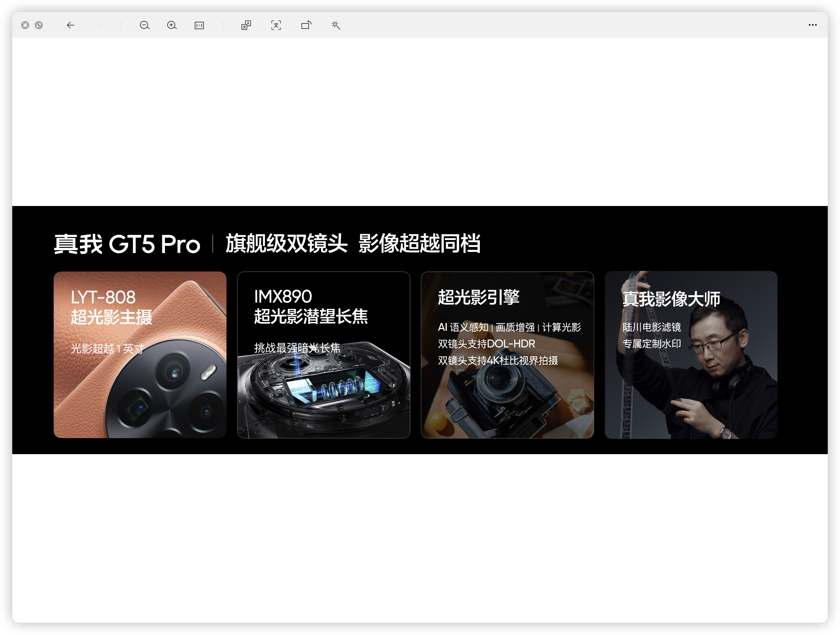Screen dimensions: 840x635
Task: Show image at actual 1:1 size
Action: pos(199,25)
